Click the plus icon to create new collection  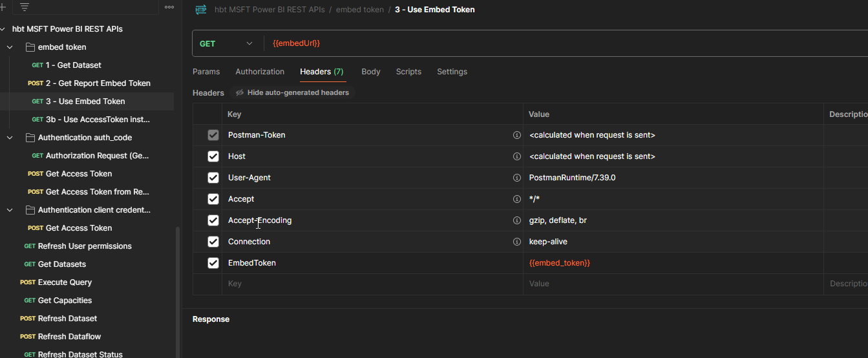coord(3,7)
